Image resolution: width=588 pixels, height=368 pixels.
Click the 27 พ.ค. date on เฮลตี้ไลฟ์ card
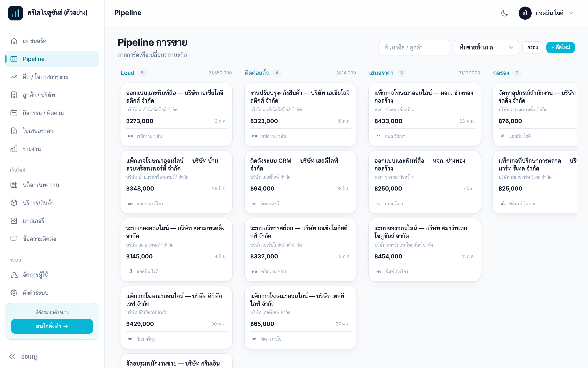click(343, 324)
